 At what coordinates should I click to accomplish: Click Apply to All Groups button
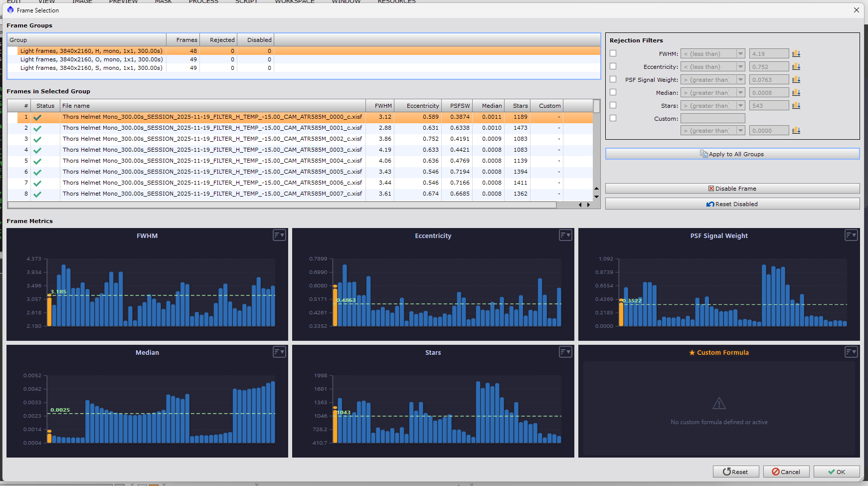pos(732,154)
